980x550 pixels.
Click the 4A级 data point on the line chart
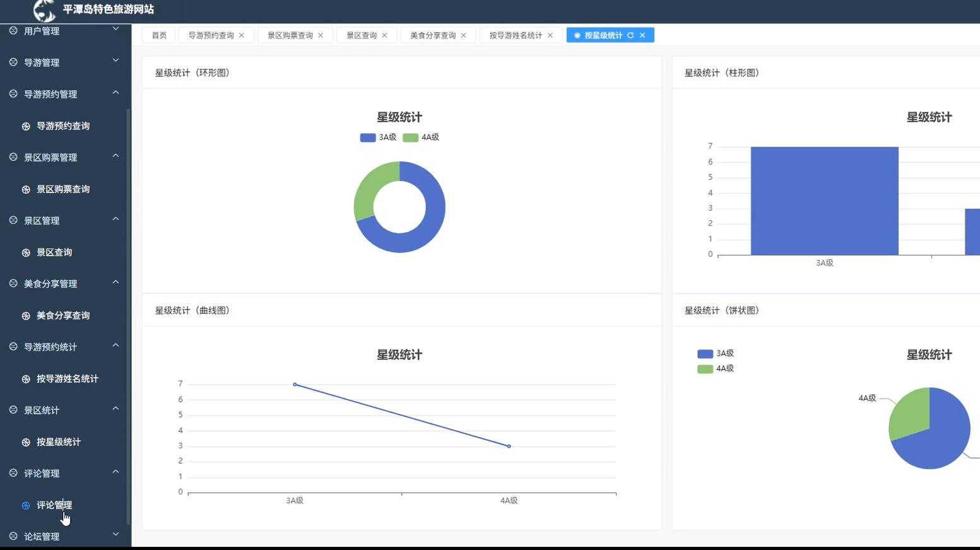tap(509, 447)
